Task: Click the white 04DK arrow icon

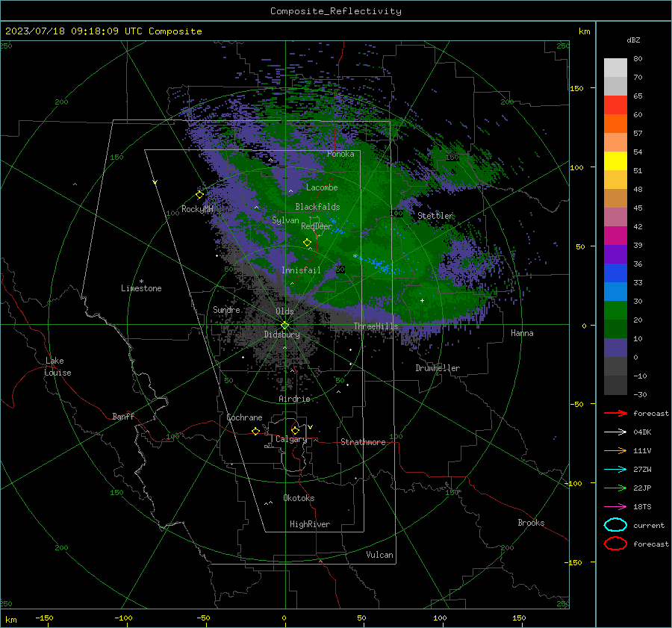Action: pyautogui.click(x=615, y=432)
